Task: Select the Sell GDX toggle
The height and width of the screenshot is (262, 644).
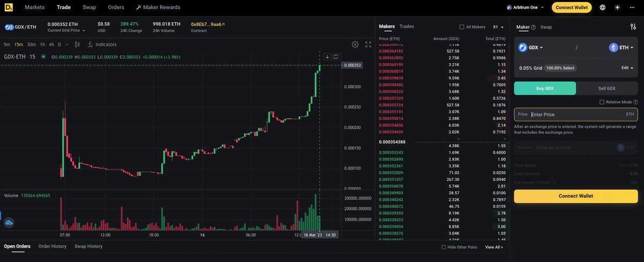Action: tap(607, 88)
